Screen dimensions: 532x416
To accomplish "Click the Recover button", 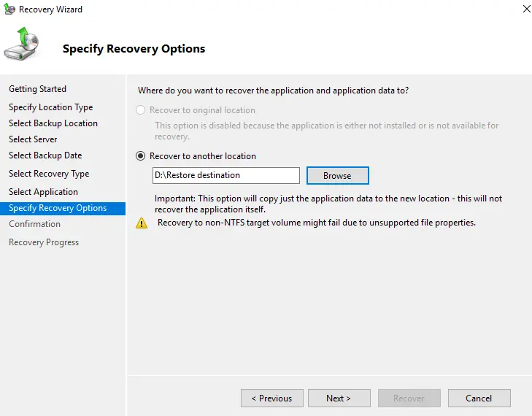I will 409,398.
